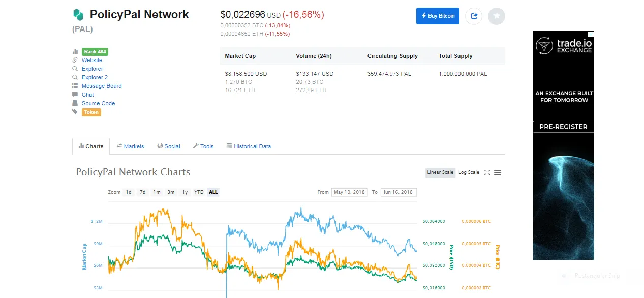The width and height of the screenshot is (644, 298).
Task: Open the Explorer link
Action: coord(93,69)
